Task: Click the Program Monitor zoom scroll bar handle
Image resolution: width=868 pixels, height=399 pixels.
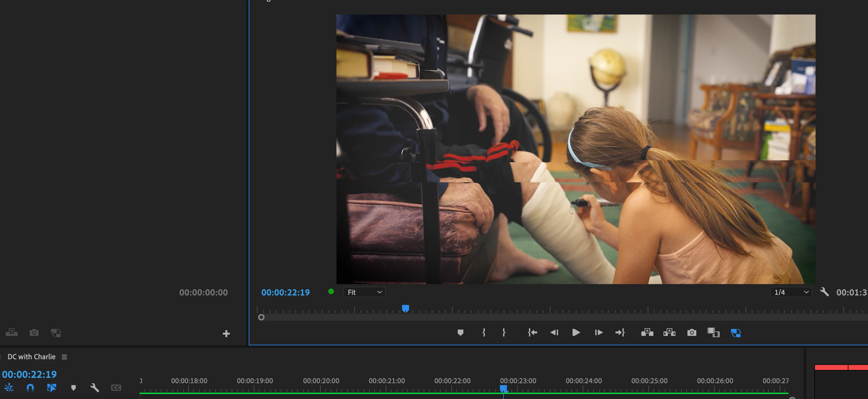Action: pyautogui.click(x=261, y=317)
